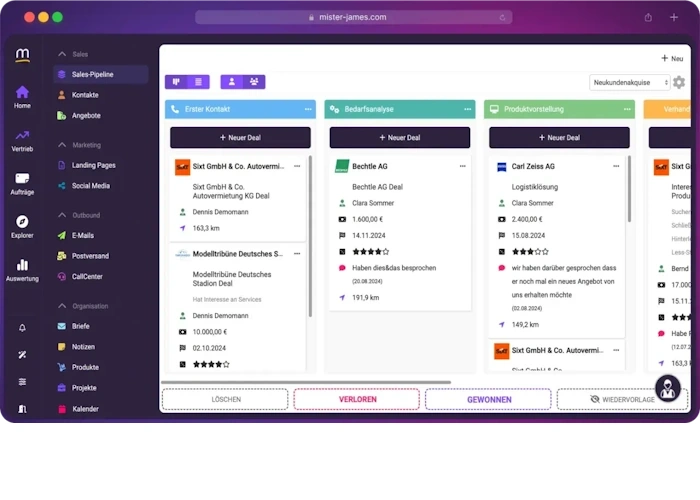The image size is (700, 500).
Task: Click the Neu button at top right
Action: (672, 58)
